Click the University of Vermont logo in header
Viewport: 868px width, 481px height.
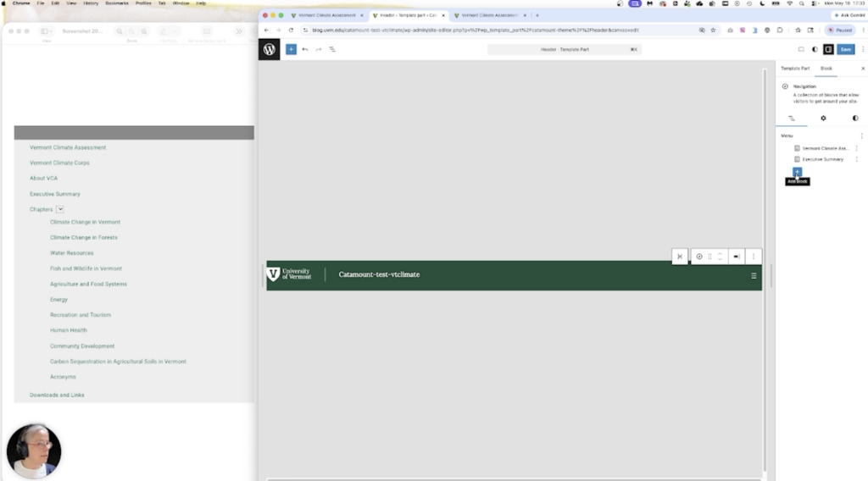point(289,274)
